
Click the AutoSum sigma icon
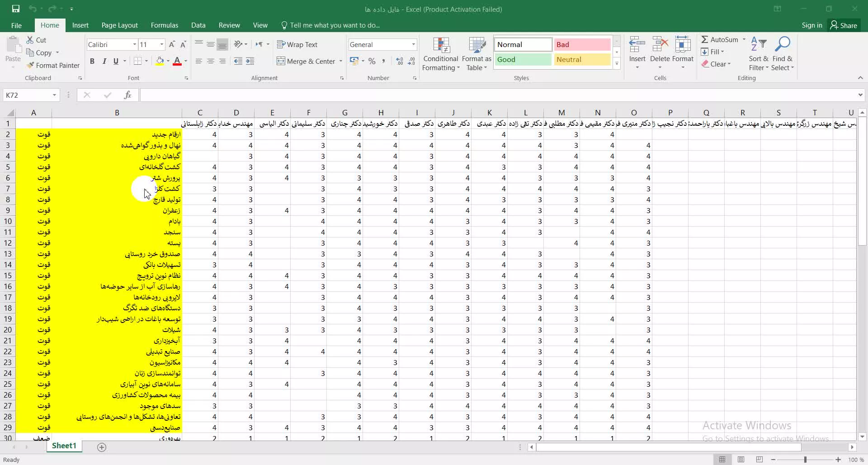tap(705, 40)
